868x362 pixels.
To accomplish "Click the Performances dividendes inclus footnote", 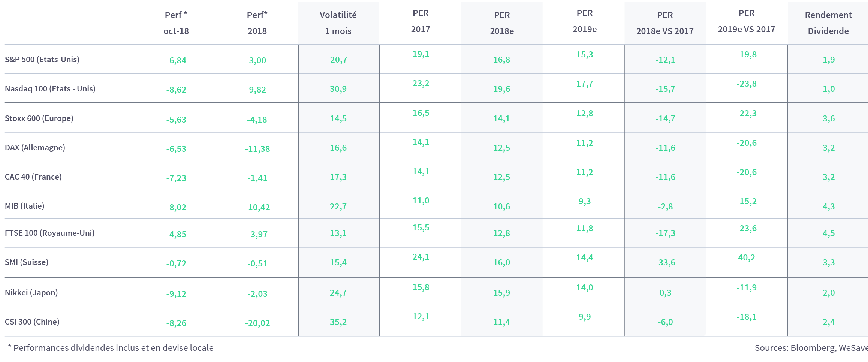I will pos(111,348).
